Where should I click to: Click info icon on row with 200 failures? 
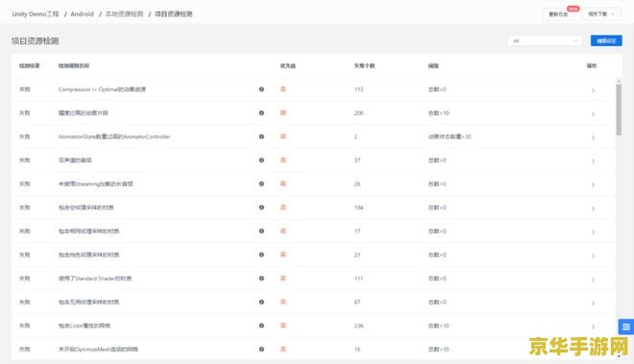click(x=261, y=112)
